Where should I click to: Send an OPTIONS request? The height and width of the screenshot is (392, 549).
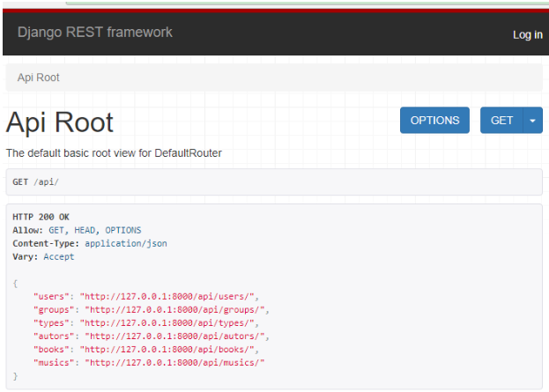[434, 120]
